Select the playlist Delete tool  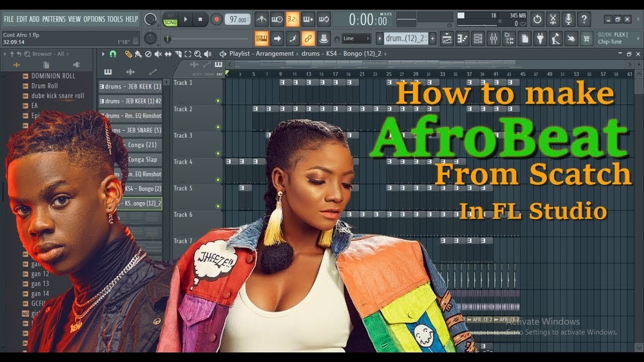[x=148, y=54]
